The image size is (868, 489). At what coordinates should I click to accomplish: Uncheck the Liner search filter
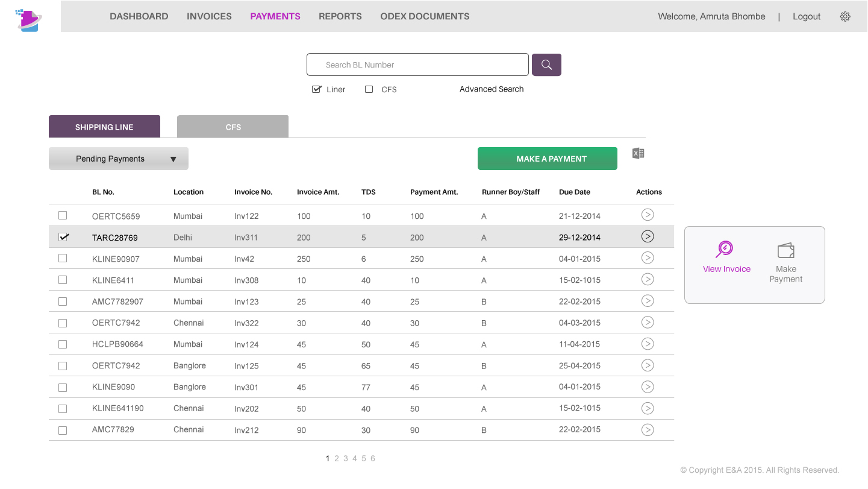point(317,89)
